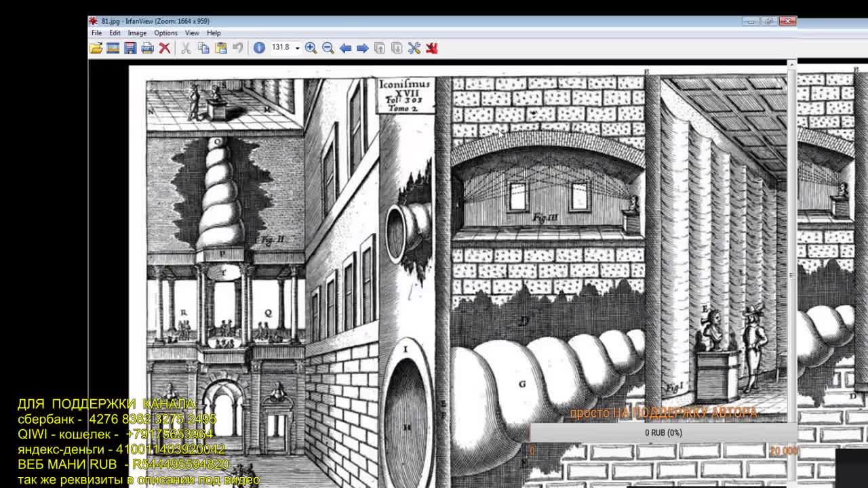Image resolution: width=868 pixels, height=488 pixels.
Task: Paste from clipboard using the paste icon
Action: pos(220,48)
